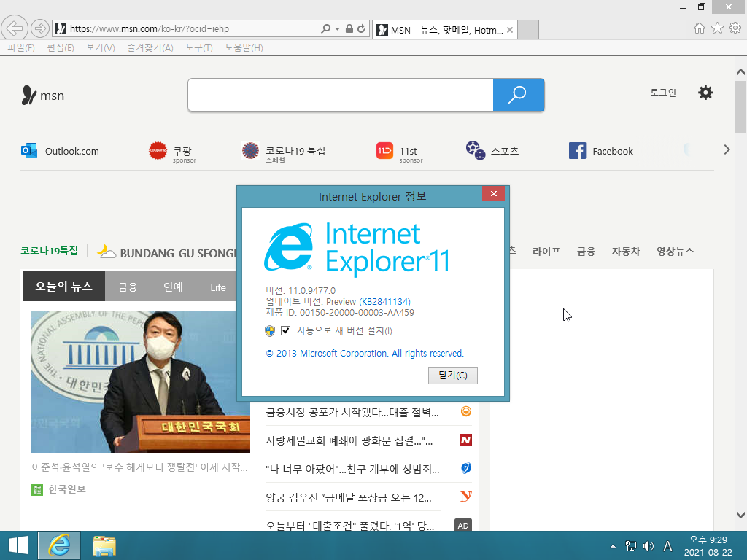
Task: Show more shortcuts with right chevron
Action: pos(727,149)
